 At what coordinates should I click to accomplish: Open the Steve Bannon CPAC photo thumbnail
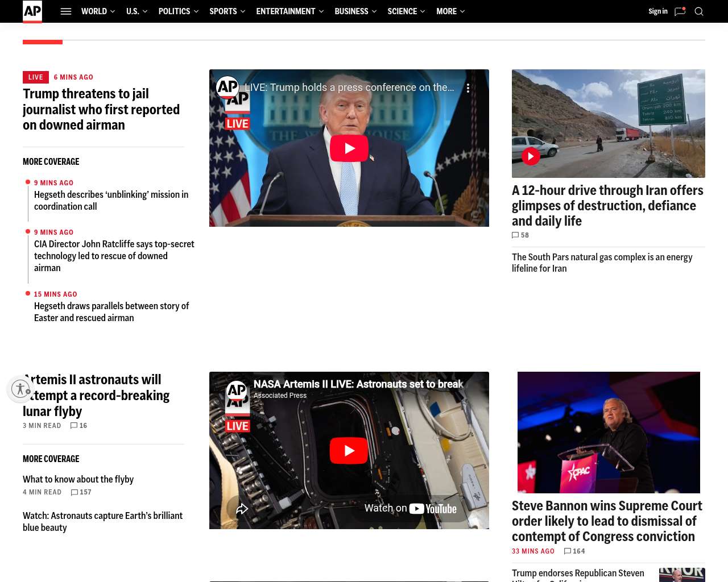(x=609, y=433)
